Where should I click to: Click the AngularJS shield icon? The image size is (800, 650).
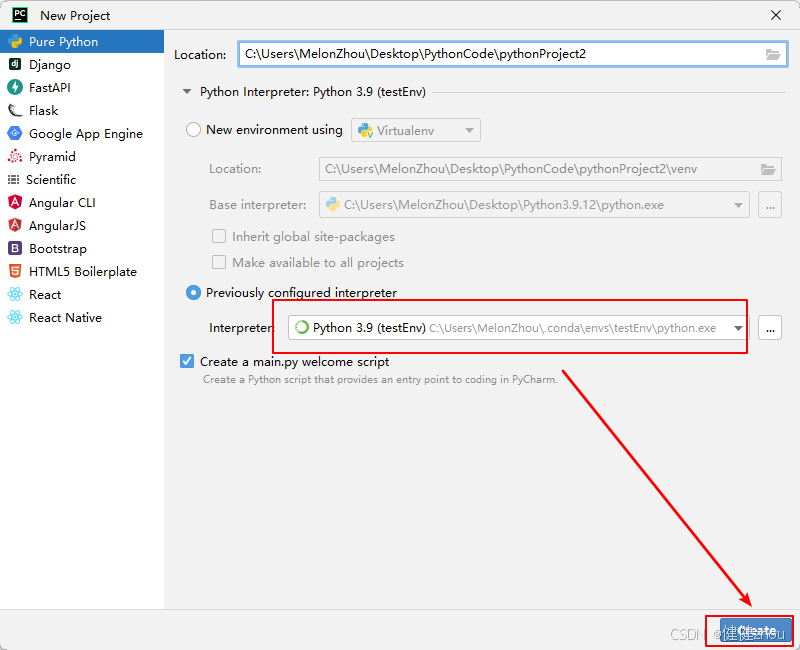click(x=15, y=226)
